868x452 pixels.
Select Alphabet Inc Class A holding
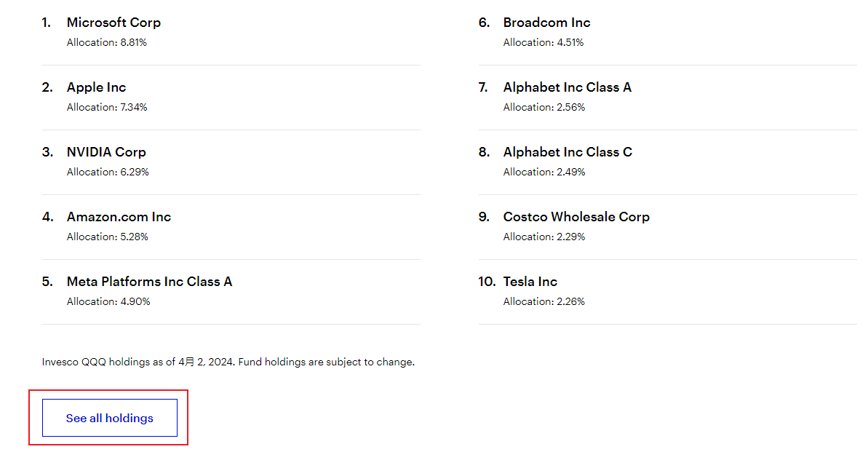tap(567, 87)
